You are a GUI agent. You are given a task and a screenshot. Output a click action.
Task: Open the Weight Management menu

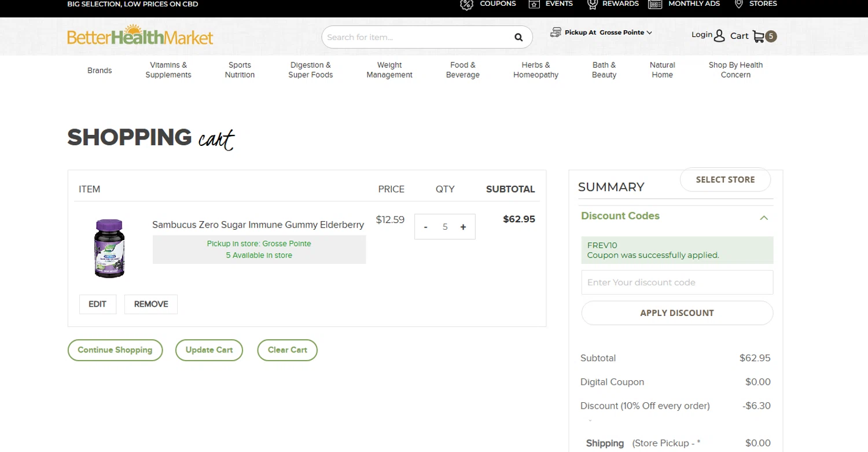[389, 70]
